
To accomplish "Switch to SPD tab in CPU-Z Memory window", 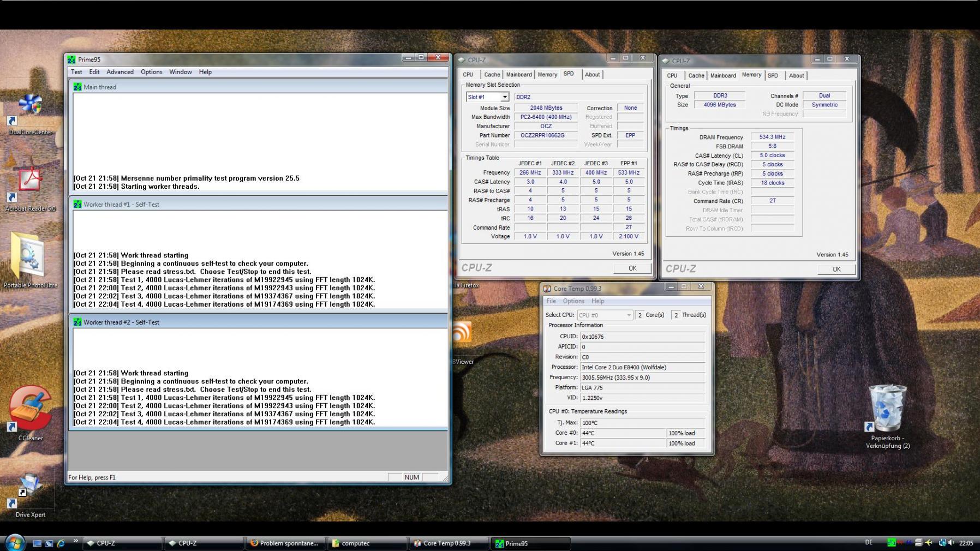I will coord(773,76).
